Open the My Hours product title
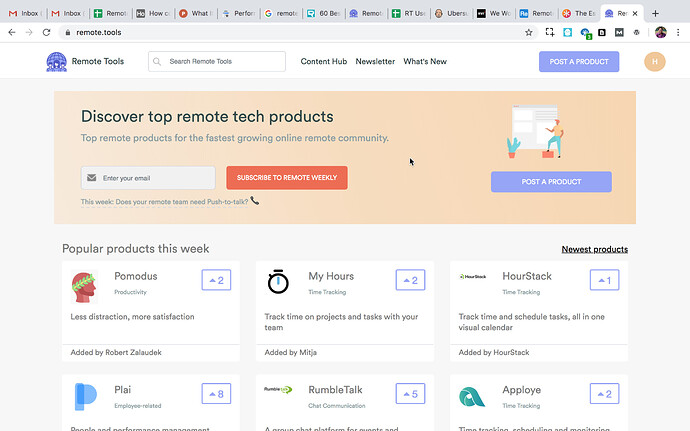Viewport: 690px width, 431px height. 331,276
